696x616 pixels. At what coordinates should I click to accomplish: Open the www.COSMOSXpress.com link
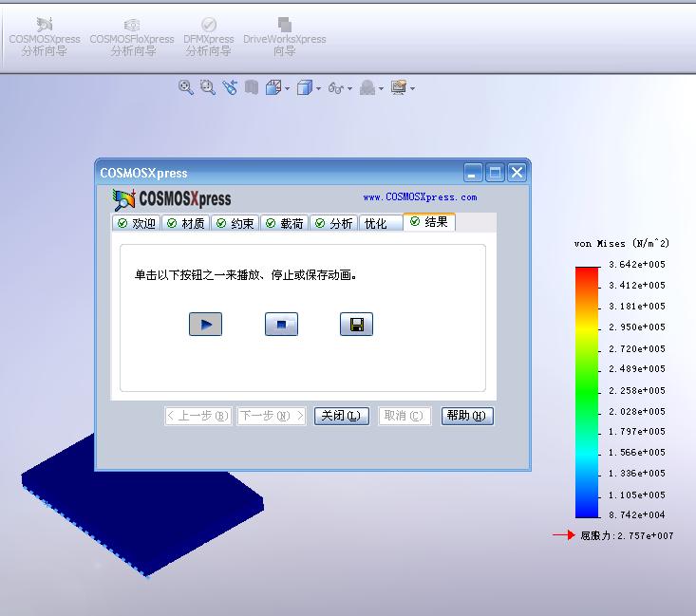click(x=420, y=197)
